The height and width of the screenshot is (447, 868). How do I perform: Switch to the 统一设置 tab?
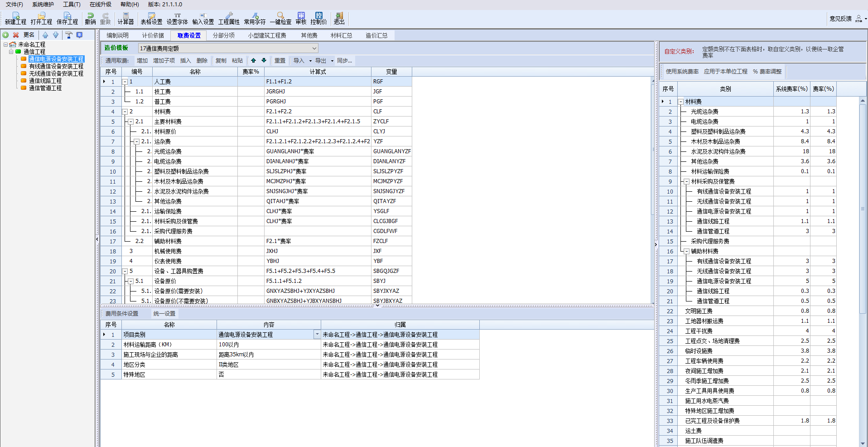point(164,314)
